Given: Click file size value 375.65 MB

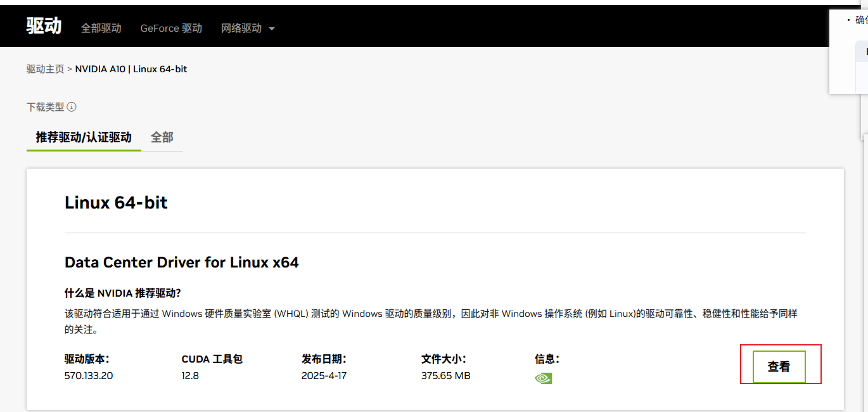Looking at the screenshot, I should coord(446,375).
